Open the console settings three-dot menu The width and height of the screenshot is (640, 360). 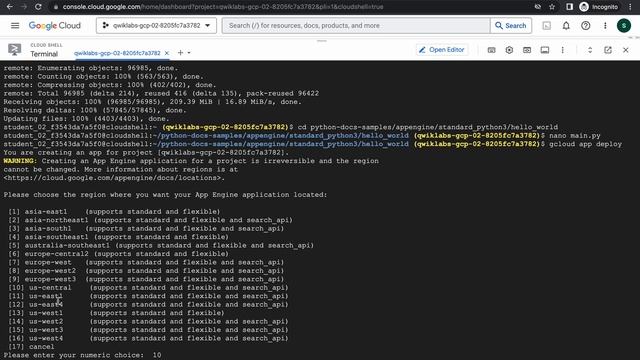coord(605,26)
